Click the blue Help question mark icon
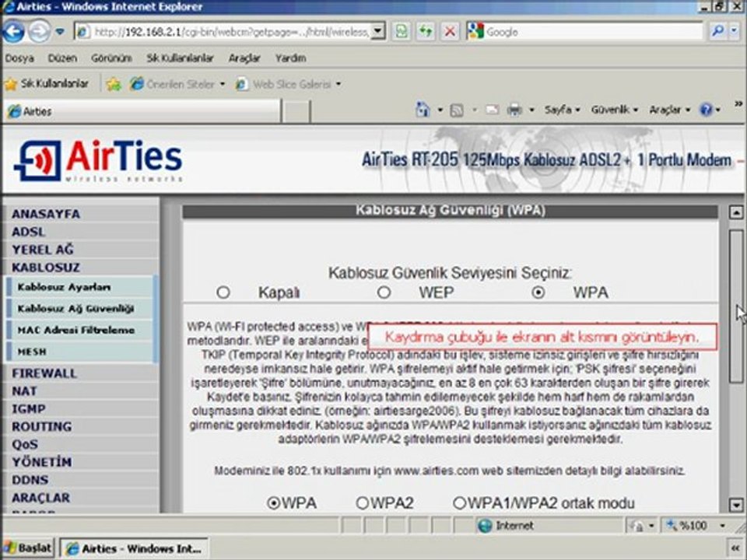The height and width of the screenshot is (560, 747). point(706,110)
